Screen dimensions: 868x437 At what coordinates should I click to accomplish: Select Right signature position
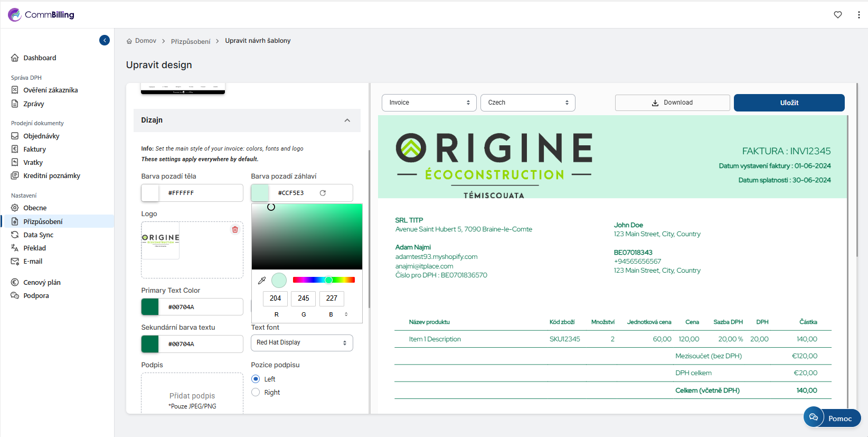click(256, 392)
